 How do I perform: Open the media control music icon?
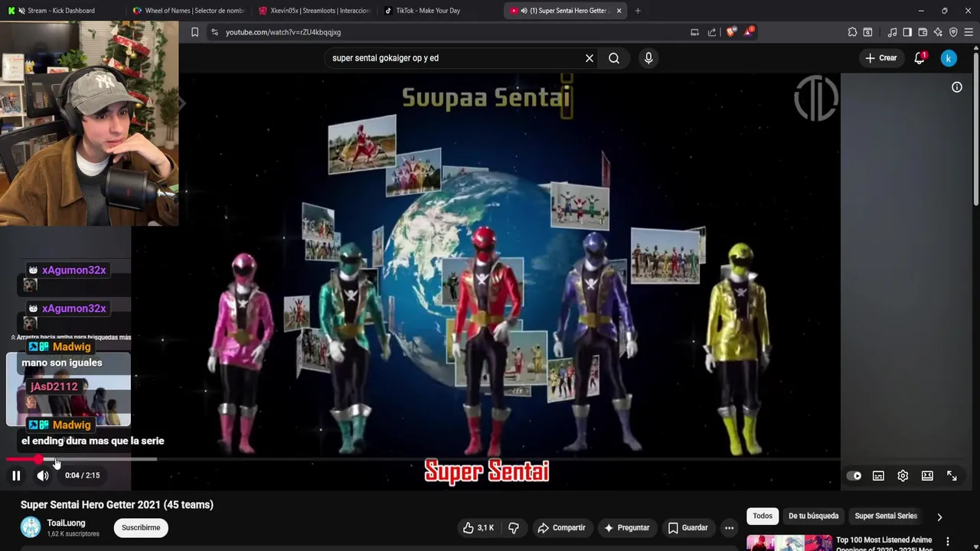pyautogui.click(x=892, y=32)
